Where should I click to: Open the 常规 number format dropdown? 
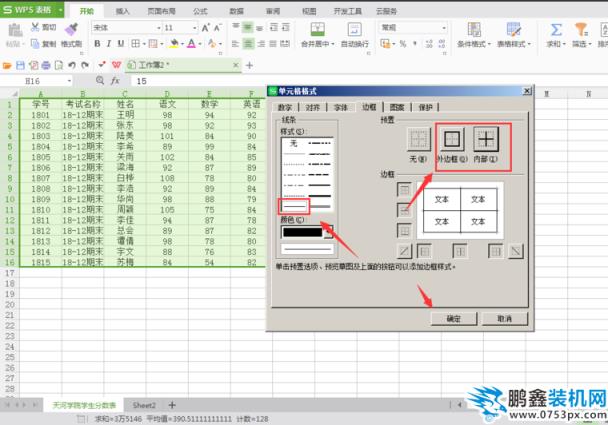[444, 28]
